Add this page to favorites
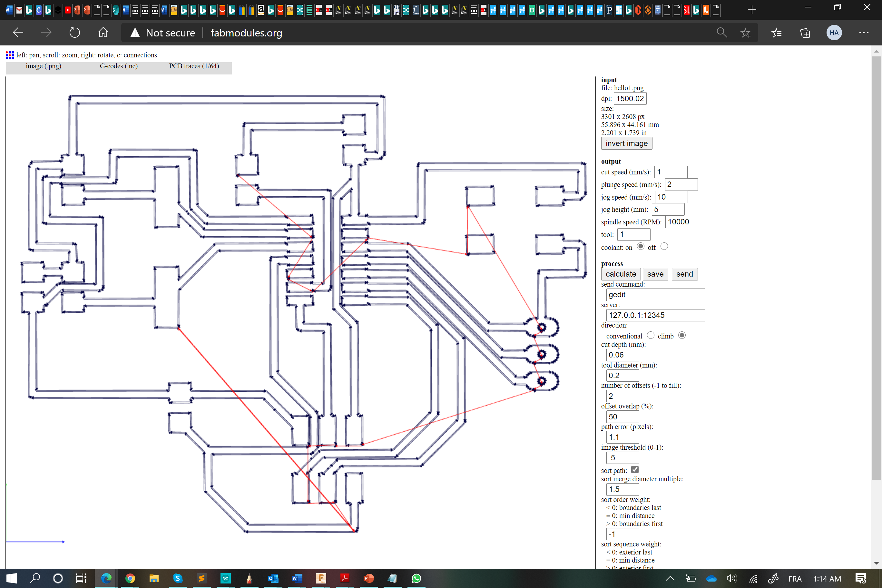Screen dimensions: 882x588 tap(745, 33)
